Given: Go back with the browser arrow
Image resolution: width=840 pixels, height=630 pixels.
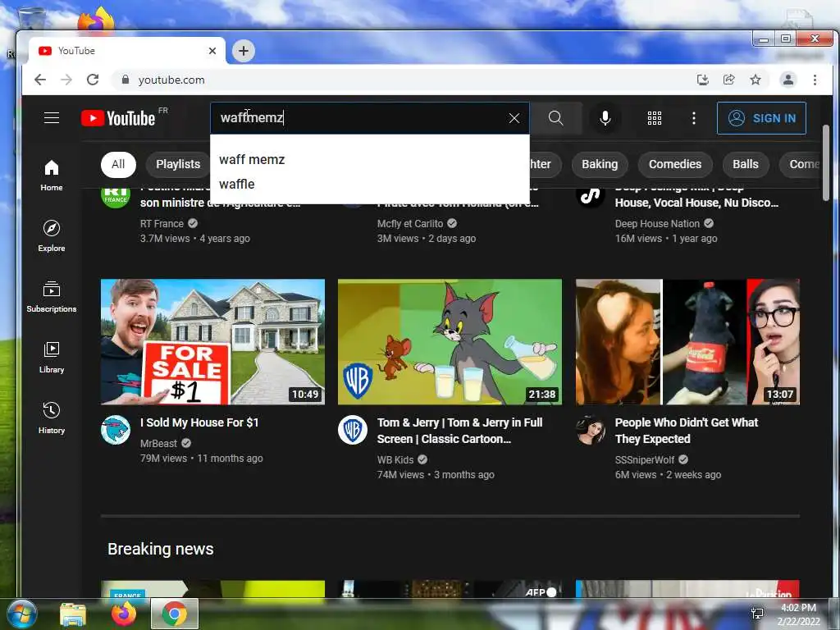Looking at the screenshot, I should pos(40,80).
